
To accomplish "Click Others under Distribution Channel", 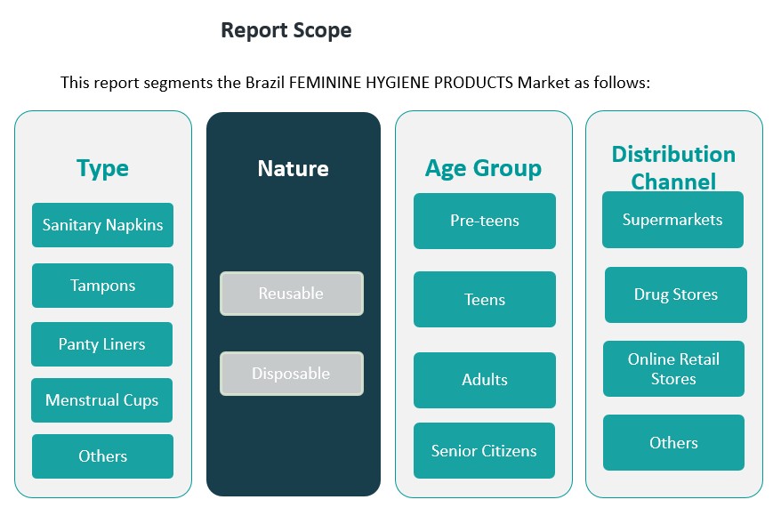I will point(673,442).
